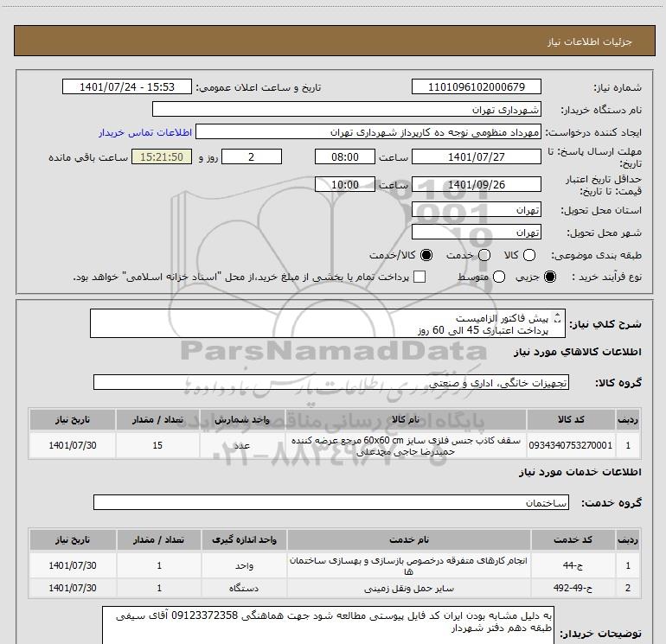Click price validity time 10:00
The image size is (666, 644).
point(345,184)
